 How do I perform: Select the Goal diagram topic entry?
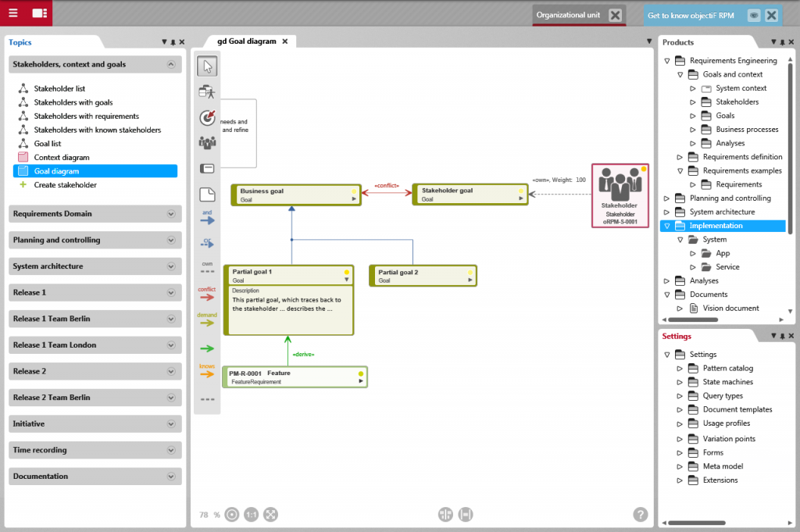(x=95, y=171)
